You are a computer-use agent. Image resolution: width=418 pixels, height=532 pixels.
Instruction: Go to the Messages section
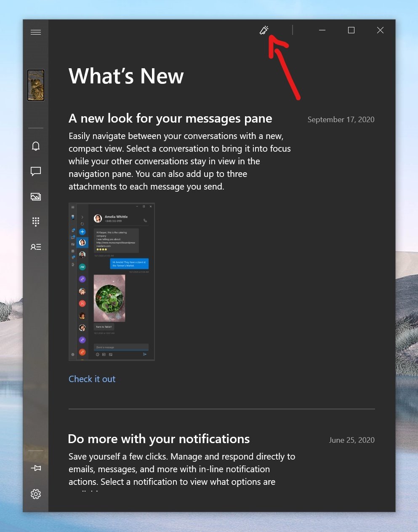(36, 171)
